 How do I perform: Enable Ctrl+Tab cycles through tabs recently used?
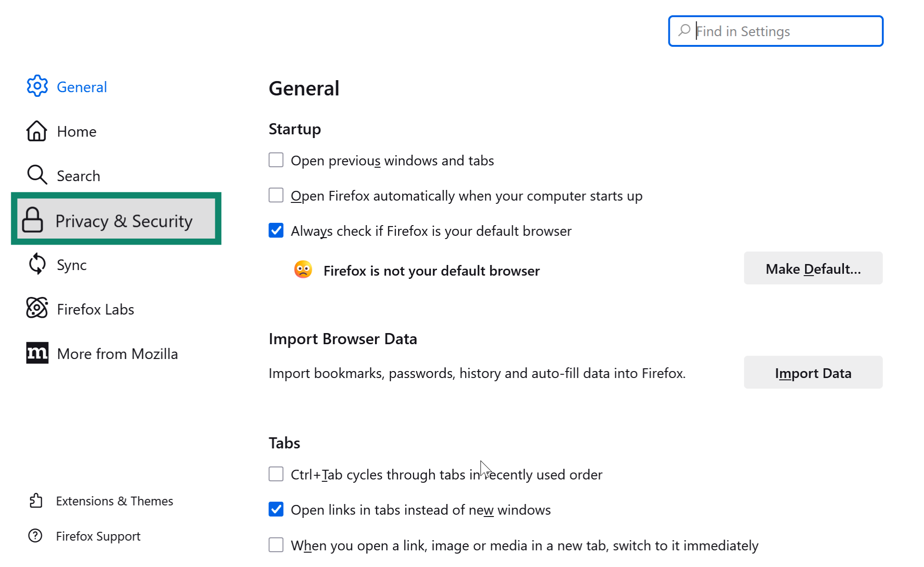pyautogui.click(x=275, y=474)
